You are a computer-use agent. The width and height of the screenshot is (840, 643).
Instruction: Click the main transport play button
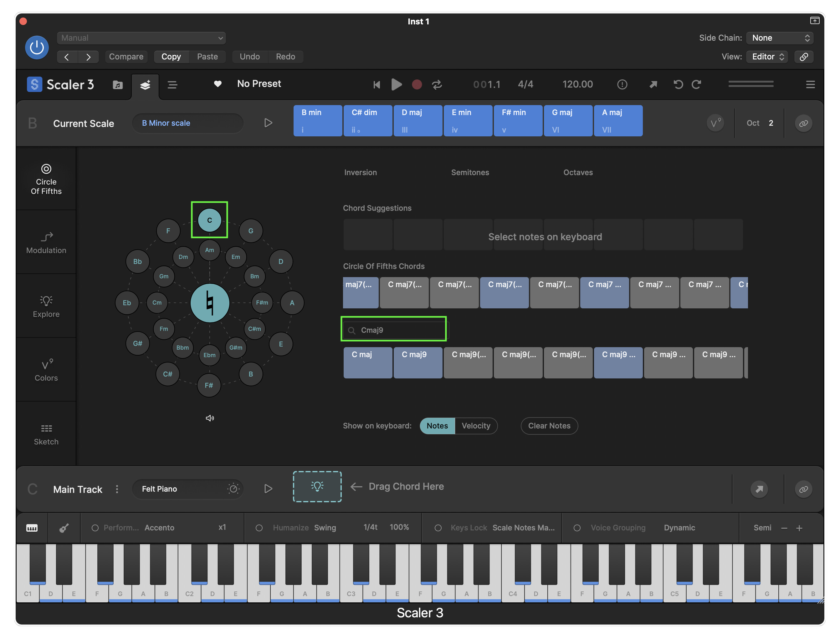(x=397, y=84)
